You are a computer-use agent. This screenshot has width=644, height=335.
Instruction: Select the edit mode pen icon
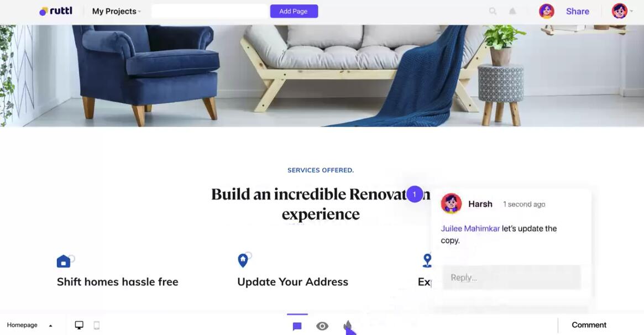point(348,326)
